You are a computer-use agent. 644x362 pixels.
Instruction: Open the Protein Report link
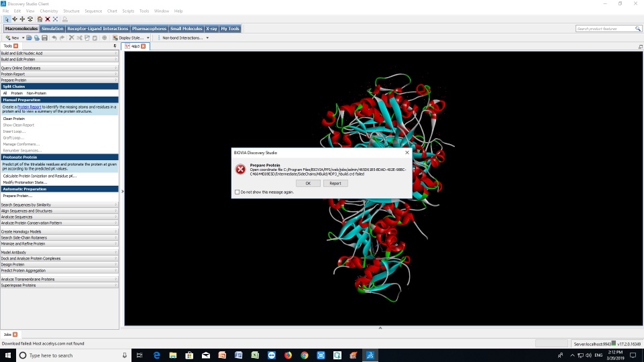pos(29,107)
